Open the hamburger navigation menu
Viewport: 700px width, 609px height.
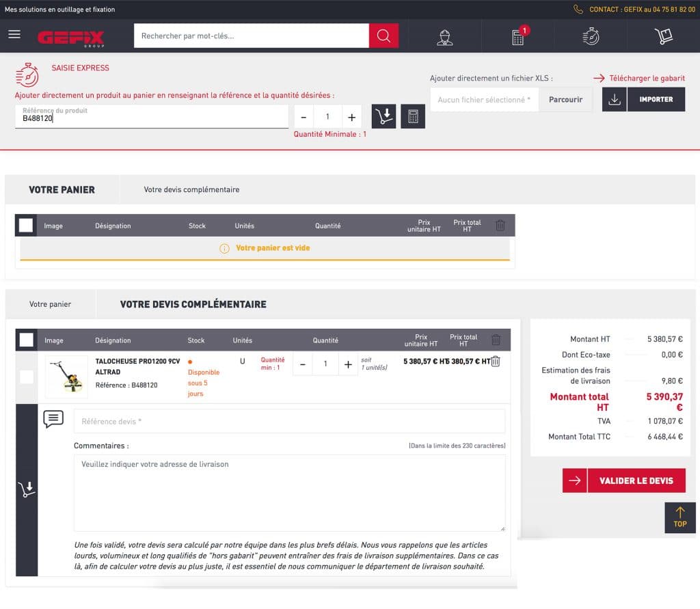[x=14, y=34]
